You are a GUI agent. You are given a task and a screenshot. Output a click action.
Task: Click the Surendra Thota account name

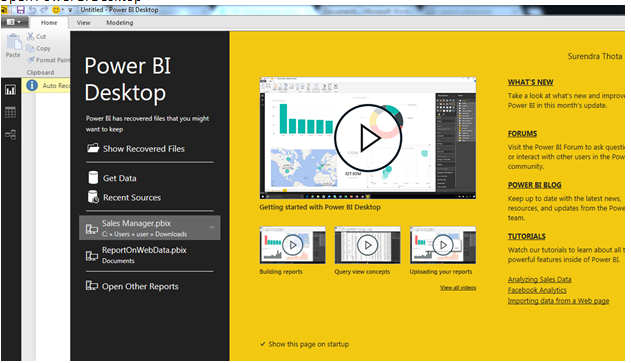[595, 56]
